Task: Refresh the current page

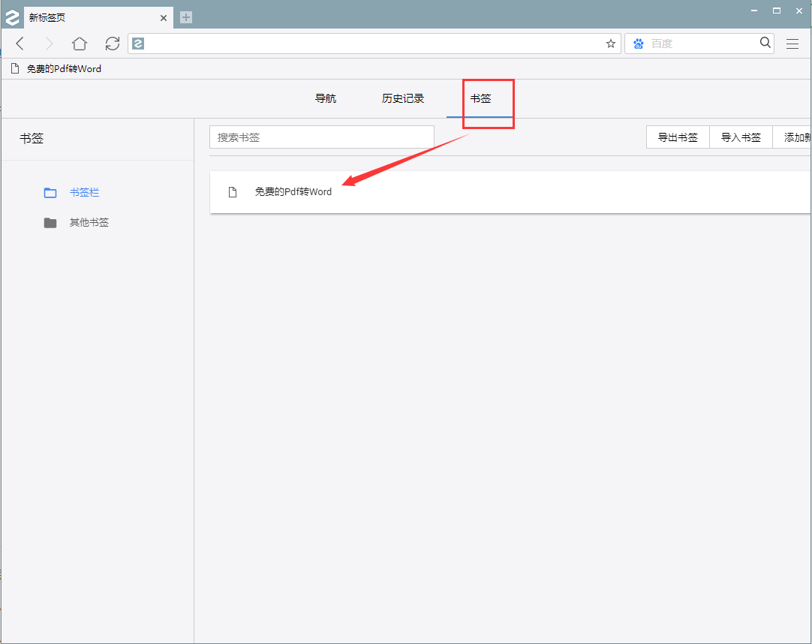Action: pyautogui.click(x=112, y=44)
